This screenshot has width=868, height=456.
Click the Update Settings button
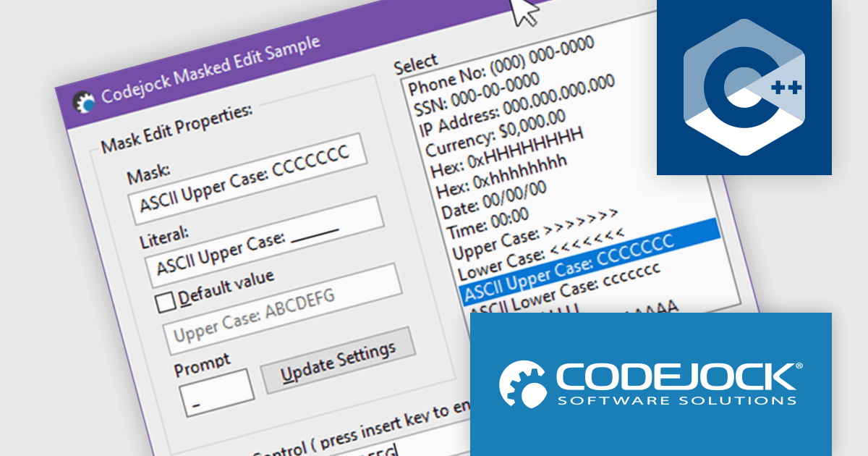pyautogui.click(x=338, y=360)
